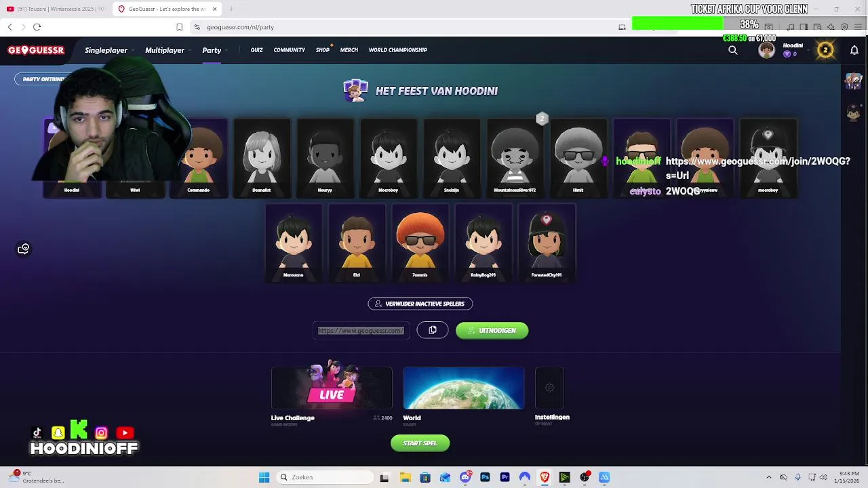
Task: Select player card ForestedCity191
Action: [547, 243]
